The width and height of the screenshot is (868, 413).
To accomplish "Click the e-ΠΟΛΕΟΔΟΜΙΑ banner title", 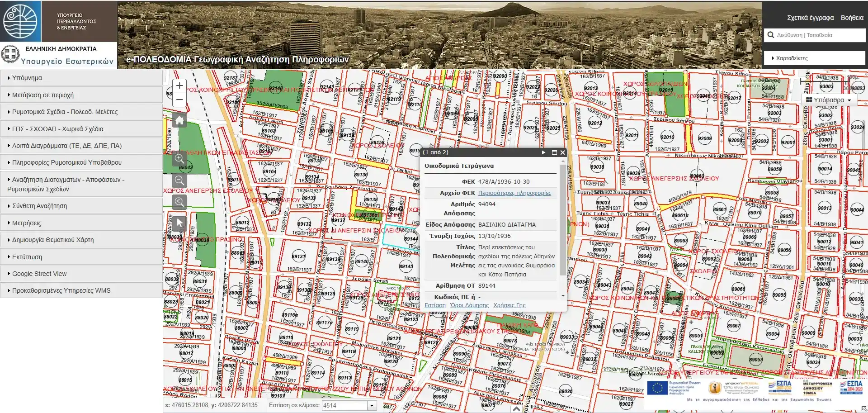I will point(237,59).
